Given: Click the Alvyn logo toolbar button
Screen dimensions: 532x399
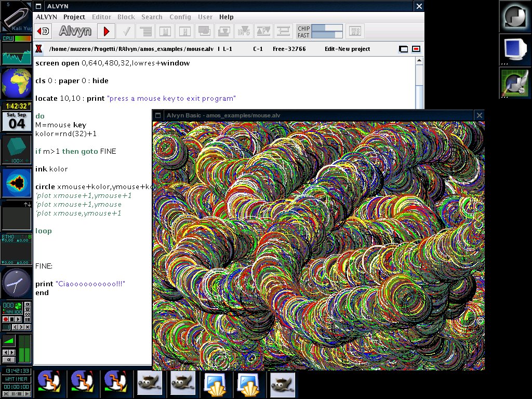Looking at the screenshot, I should tap(75, 31).
